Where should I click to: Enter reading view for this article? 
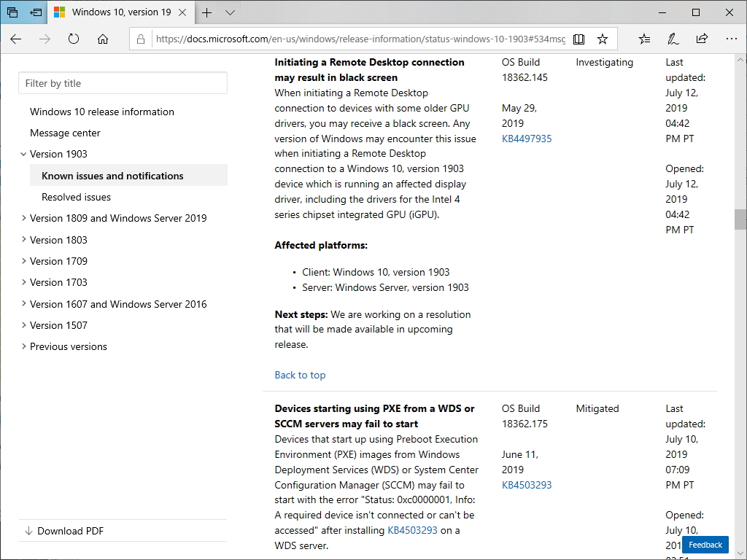click(578, 39)
